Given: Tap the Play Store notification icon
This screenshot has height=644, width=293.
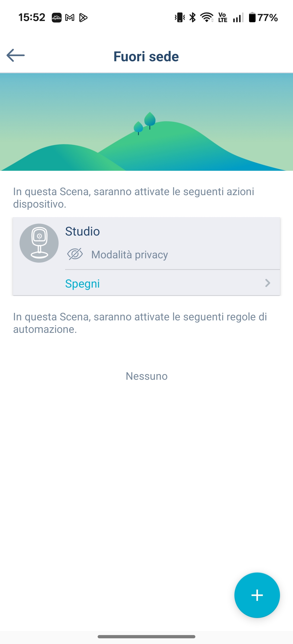Looking at the screenshot, I should (x=83, y=18).
